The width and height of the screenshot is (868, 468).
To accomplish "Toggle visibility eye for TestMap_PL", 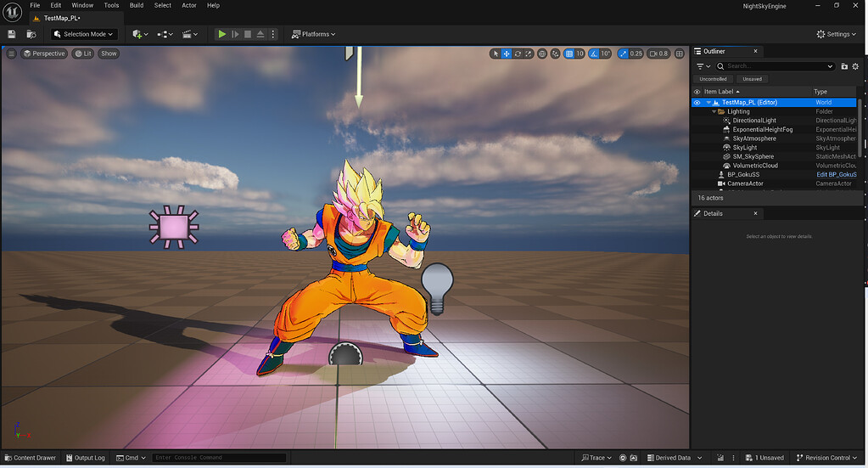I will 697,103.
